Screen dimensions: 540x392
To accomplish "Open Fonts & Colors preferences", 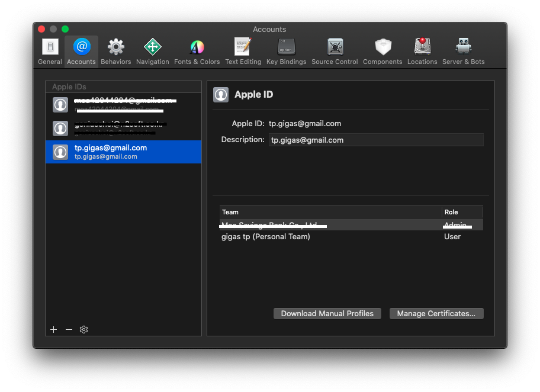I will tap(197, 52).
